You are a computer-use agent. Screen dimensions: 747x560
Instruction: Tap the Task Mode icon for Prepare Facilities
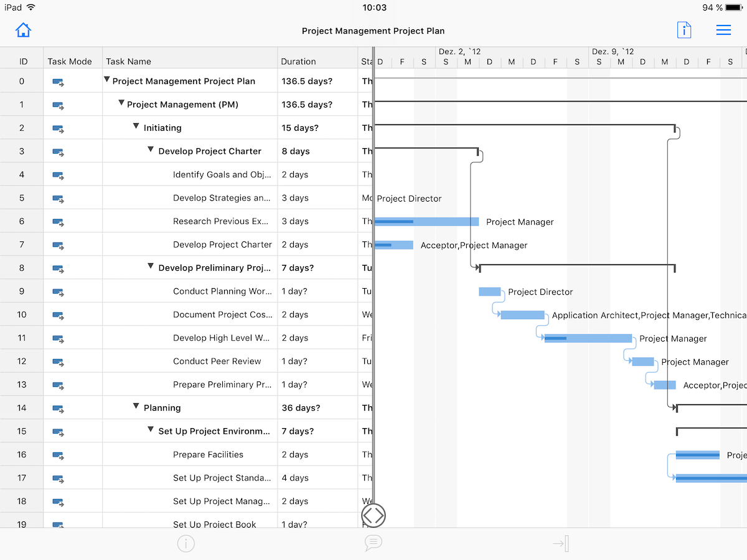click(x=59, y=454)
